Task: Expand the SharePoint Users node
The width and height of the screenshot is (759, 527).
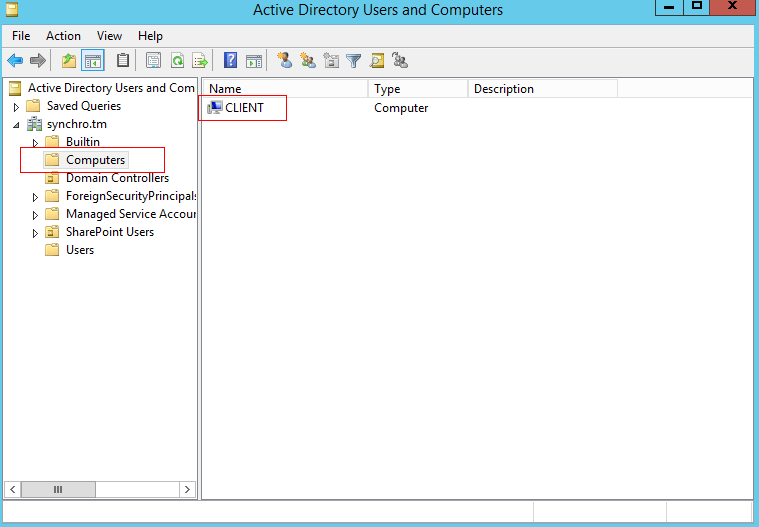Action: (35, 233)
